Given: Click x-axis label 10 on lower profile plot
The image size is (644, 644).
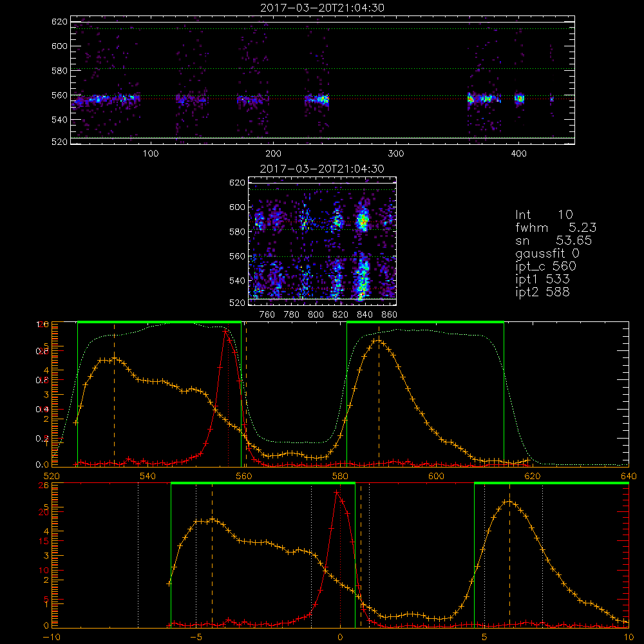Looking at the screenshot, I should [x=629, y=637].
